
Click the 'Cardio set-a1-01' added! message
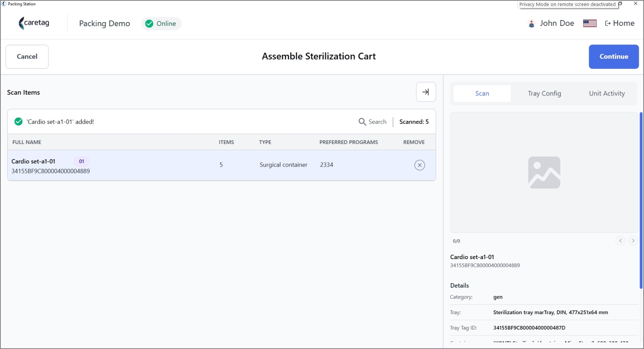(x=60, y=122)
